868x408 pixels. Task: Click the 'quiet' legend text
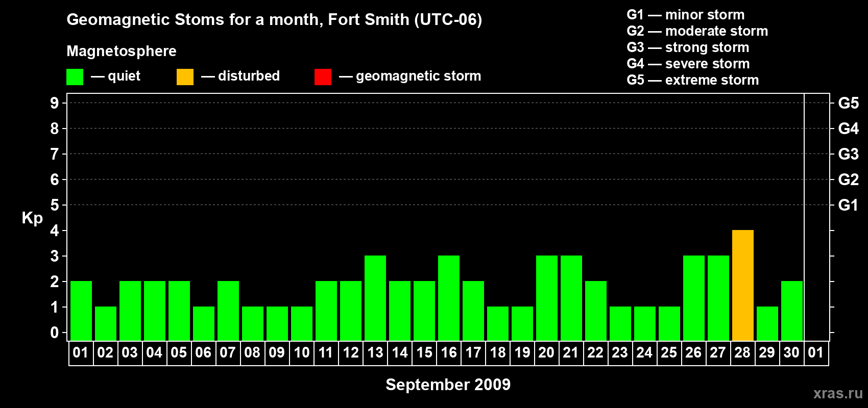[124, 76]
